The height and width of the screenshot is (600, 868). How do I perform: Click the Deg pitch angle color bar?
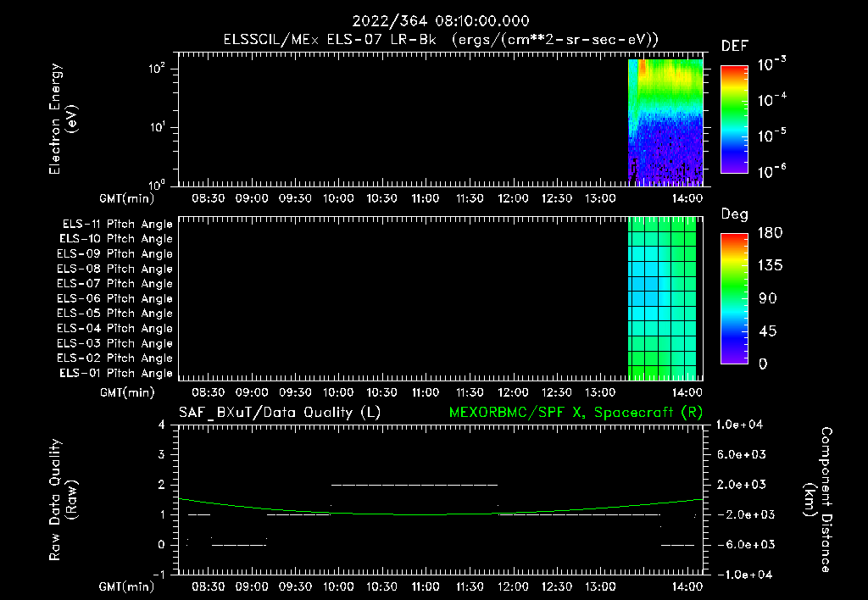735,299
